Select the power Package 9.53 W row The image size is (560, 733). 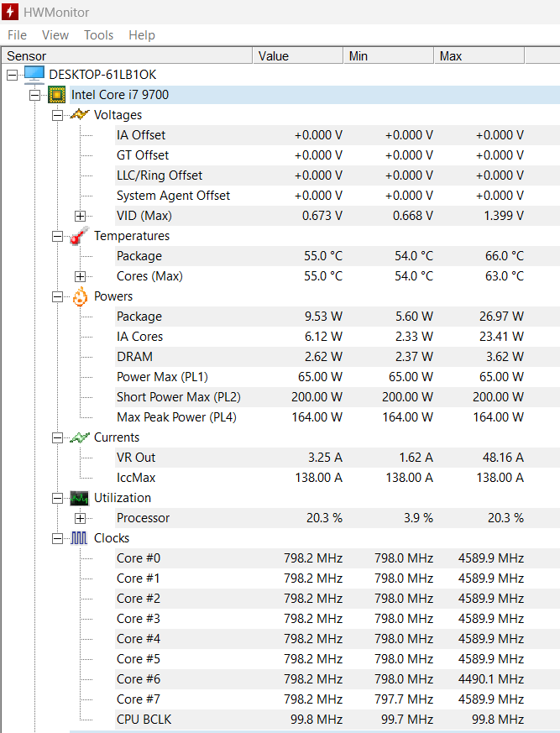[x=338, y=317]
